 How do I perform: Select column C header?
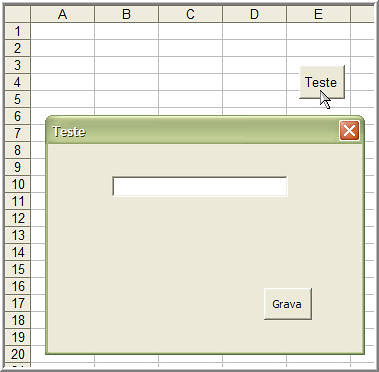pos(190,14)
